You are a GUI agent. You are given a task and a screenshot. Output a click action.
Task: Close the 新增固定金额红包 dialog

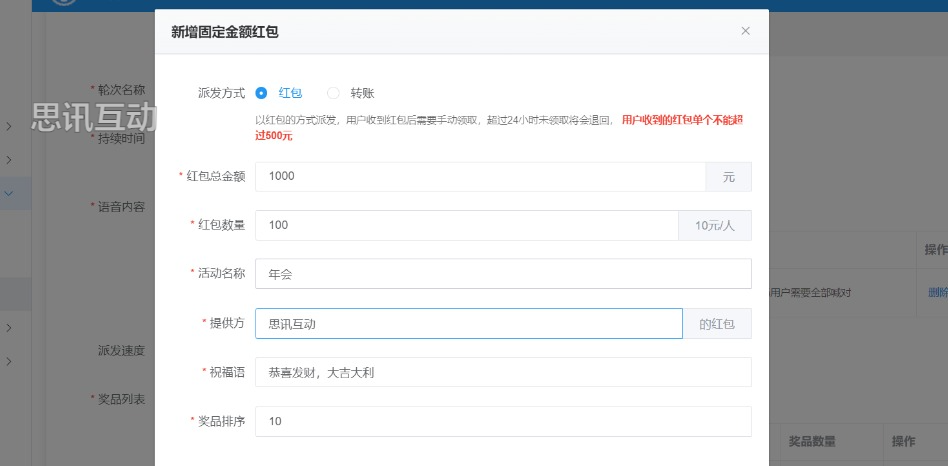click(745, 31)
